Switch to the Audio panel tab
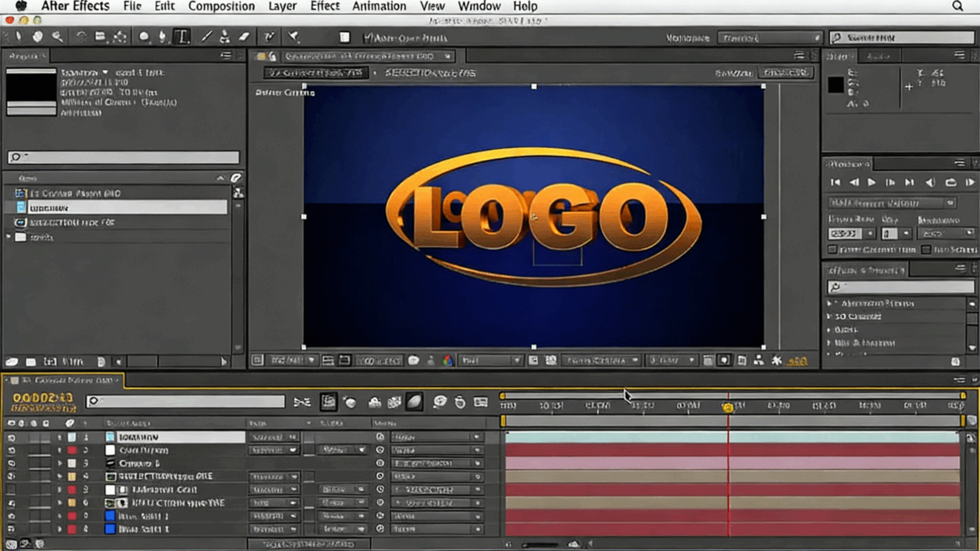 879,56
